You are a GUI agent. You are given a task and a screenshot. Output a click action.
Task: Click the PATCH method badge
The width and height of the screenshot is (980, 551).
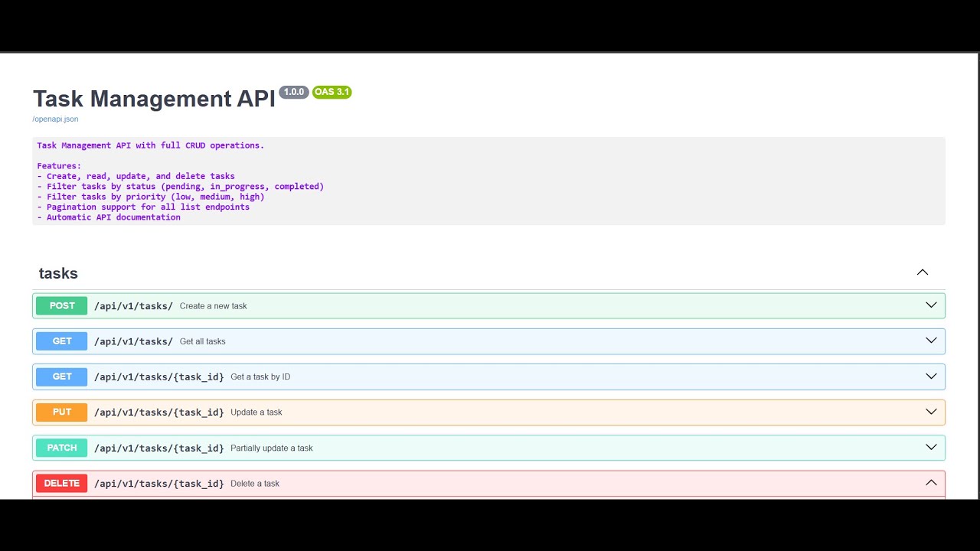coord(62,448)
